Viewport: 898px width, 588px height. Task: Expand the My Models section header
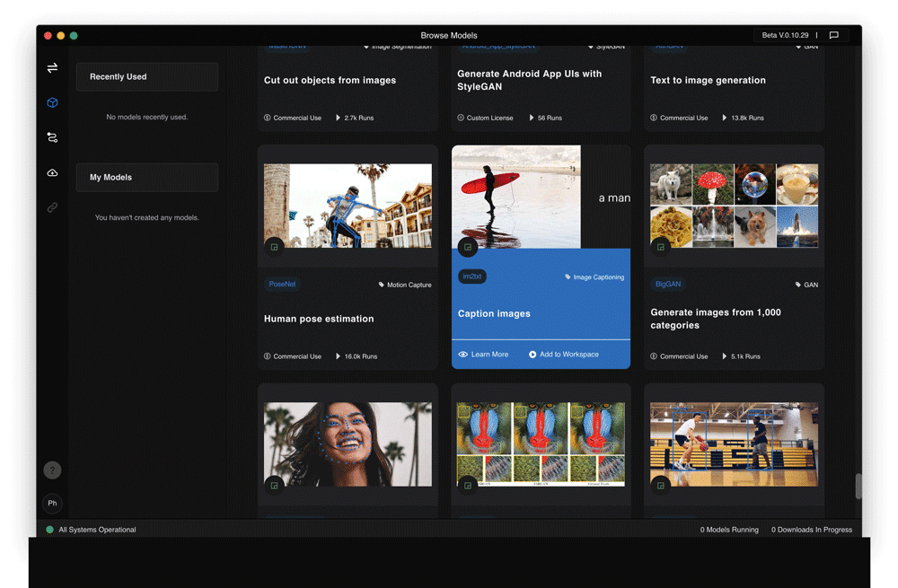[147, 178]
